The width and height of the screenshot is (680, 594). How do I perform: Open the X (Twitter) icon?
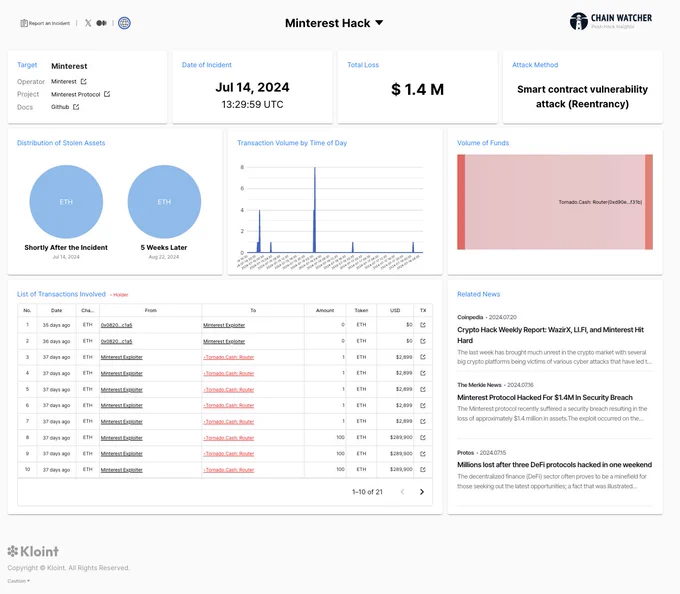point(88,23)
